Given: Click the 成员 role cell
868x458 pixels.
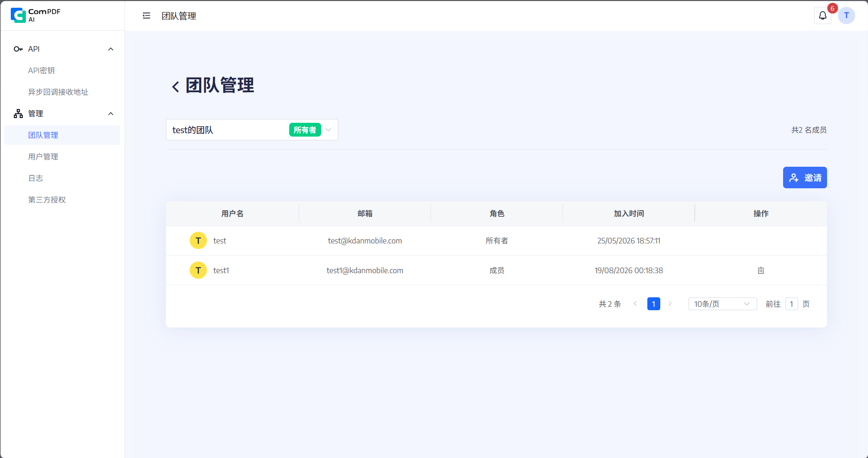Looking at the screenshot, I should pos(497,271).
